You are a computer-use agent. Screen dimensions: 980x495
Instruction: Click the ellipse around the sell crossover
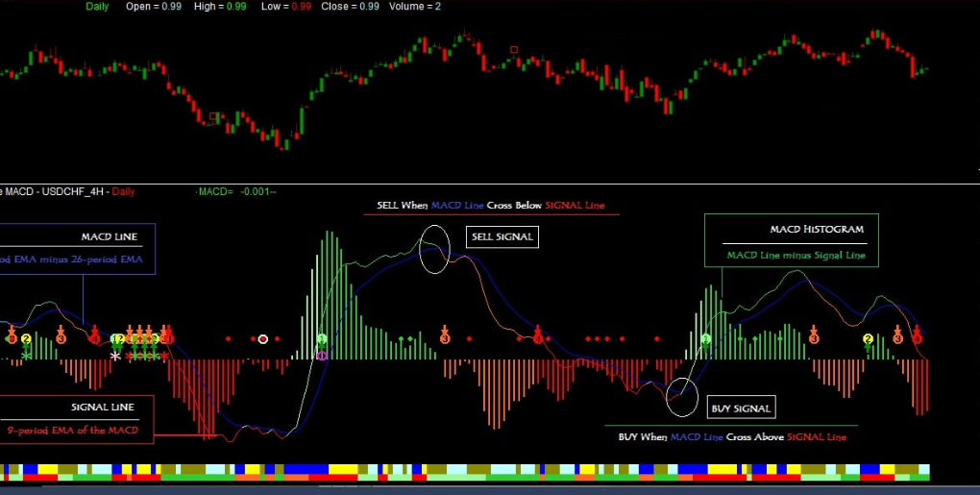[x=434, y=249]
